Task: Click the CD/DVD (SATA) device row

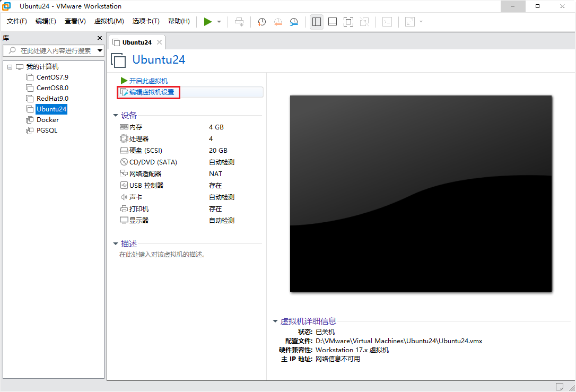Action: pos(177,162)
